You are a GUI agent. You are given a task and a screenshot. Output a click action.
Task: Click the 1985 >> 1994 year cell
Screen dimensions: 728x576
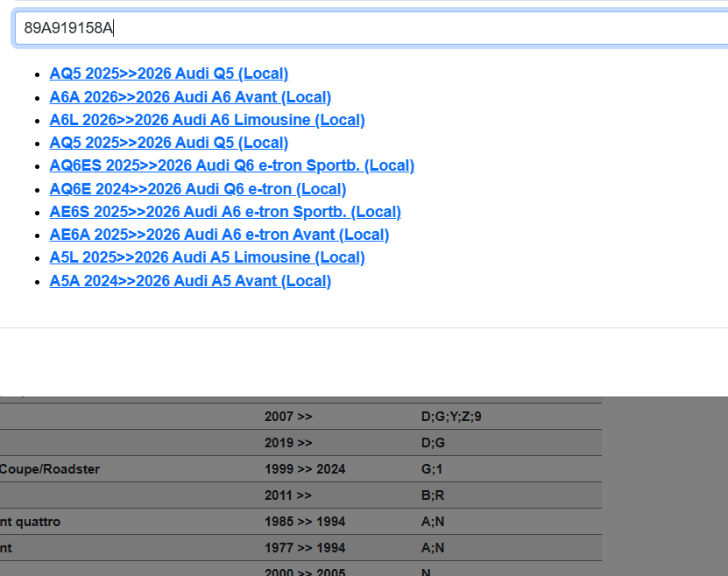(305, 522)
